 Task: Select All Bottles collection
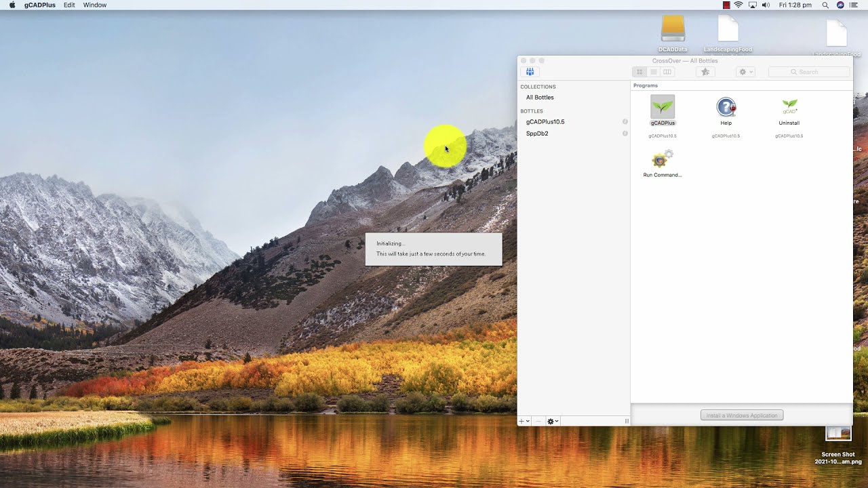(540, 98)
